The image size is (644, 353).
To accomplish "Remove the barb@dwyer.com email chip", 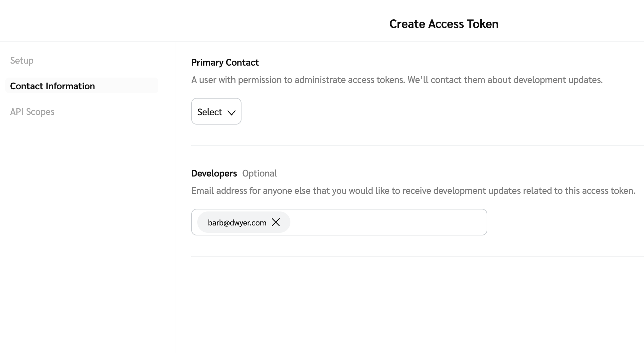I will [x=276, y=222].
